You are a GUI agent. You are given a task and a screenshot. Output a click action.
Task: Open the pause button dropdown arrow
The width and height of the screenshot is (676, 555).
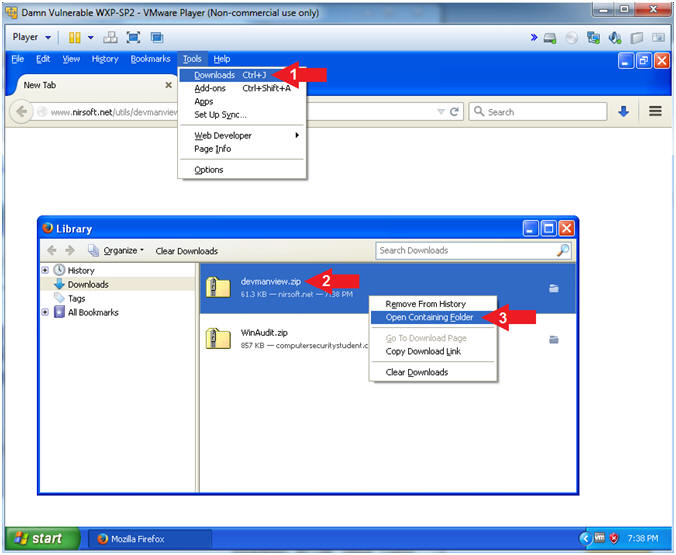[x=91, y=38]
